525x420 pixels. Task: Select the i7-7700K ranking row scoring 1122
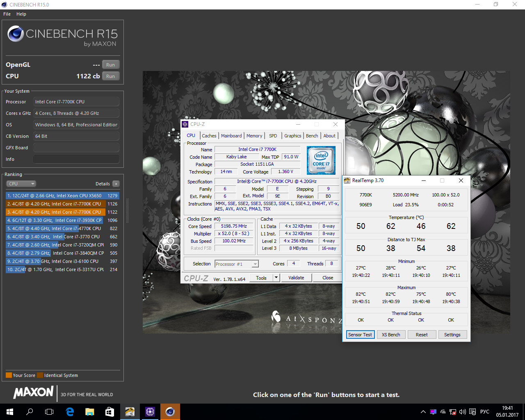tap(62, 212)
